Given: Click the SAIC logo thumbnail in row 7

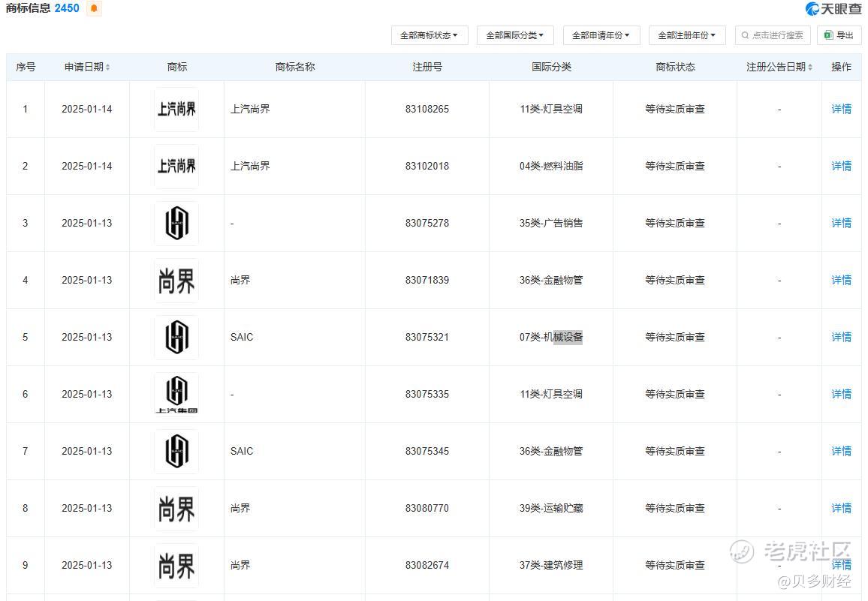Looking at the screenshot, I should coord(176,452).
